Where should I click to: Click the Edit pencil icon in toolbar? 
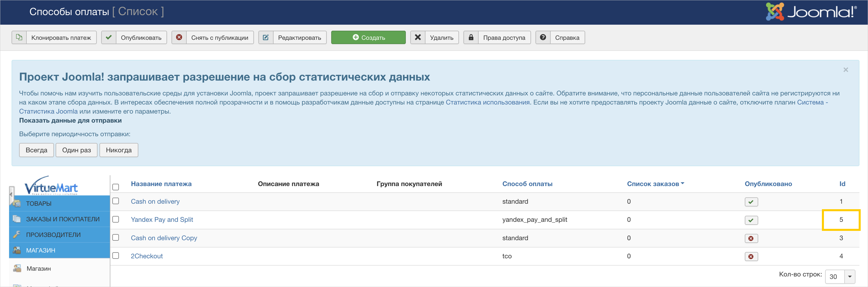(x=265, y=38)
